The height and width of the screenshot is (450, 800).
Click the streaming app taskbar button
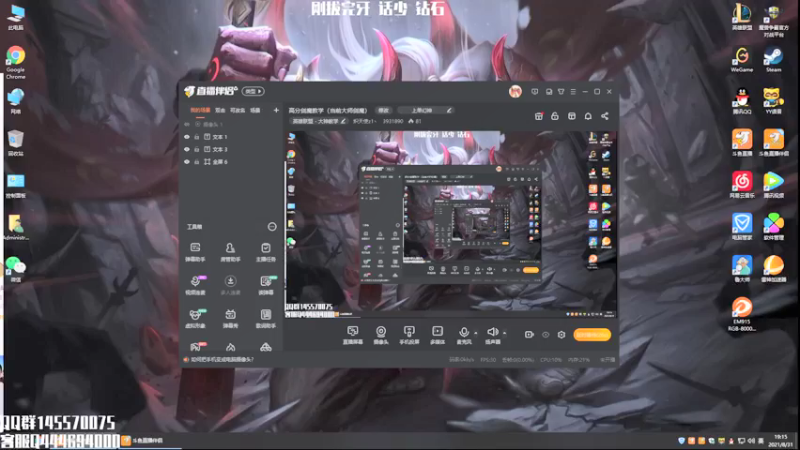(x=151, y=440)
